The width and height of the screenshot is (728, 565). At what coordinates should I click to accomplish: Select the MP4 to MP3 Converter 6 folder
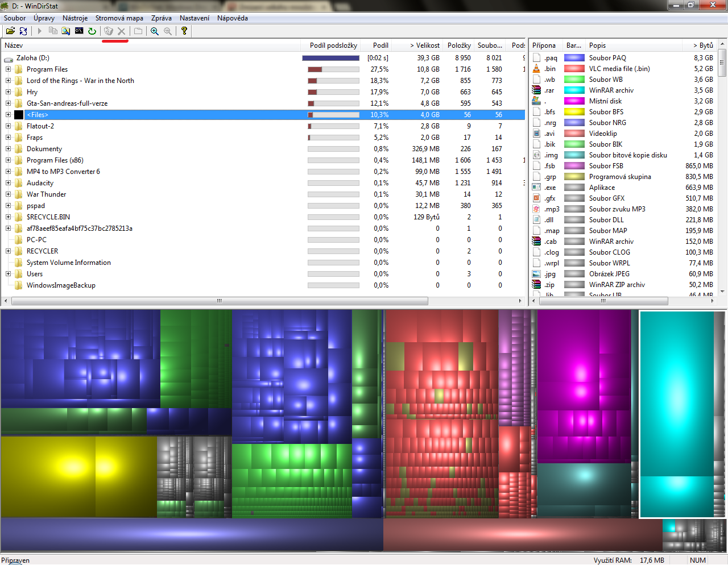tap(63, 172)
